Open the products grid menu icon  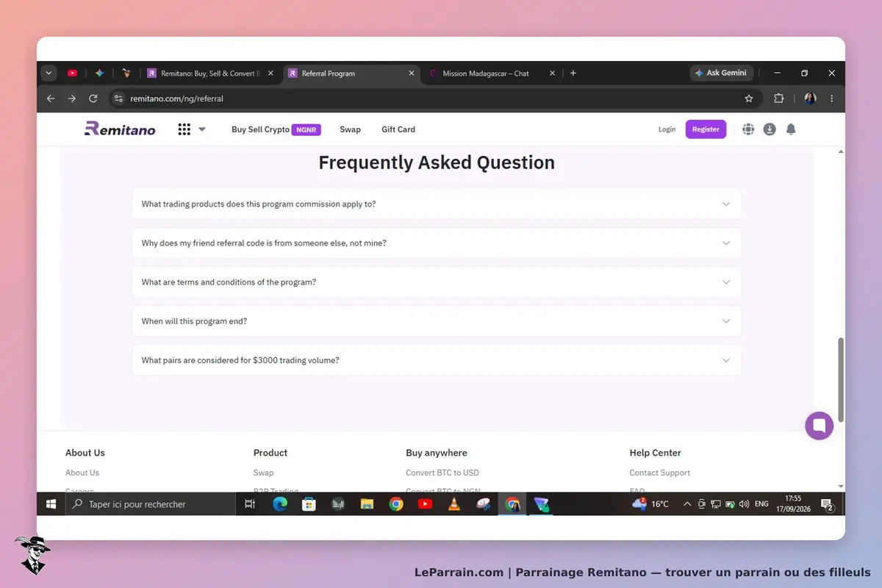point(184,129)
